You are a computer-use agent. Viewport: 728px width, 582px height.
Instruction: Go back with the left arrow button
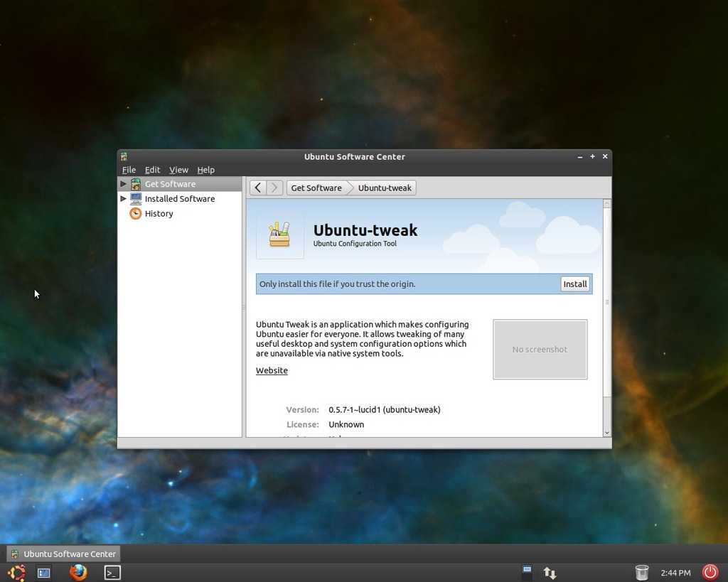258,188
